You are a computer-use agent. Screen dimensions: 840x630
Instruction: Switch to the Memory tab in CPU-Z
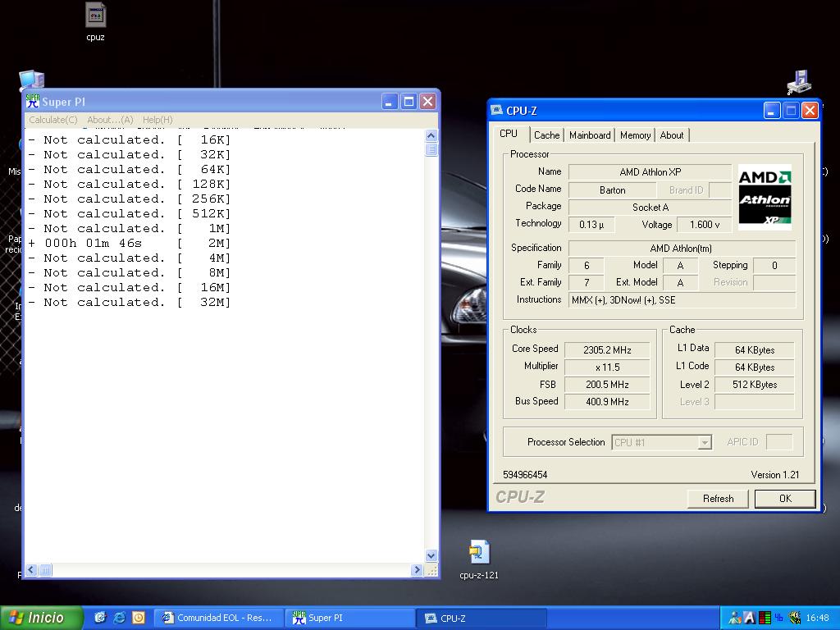635,135
